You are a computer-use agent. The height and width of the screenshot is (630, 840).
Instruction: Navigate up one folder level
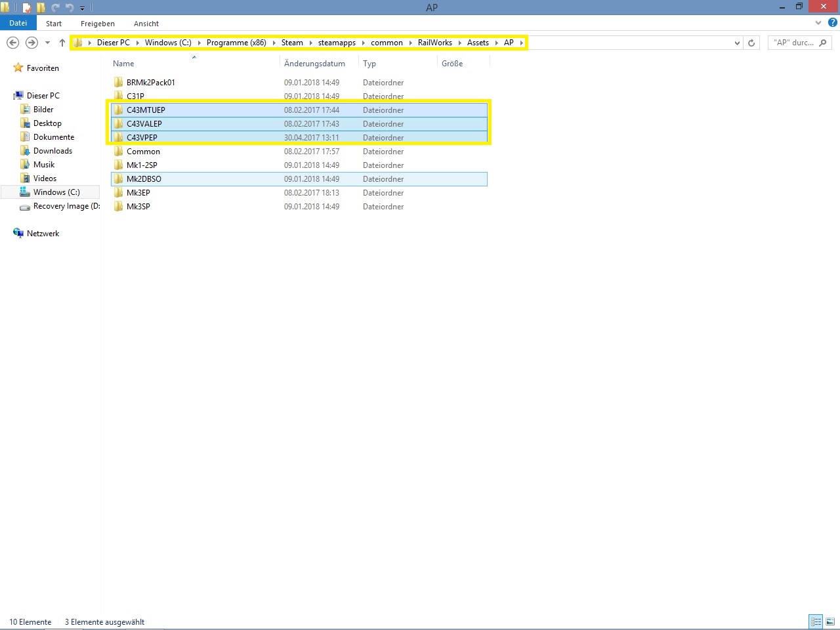[62, 43]
